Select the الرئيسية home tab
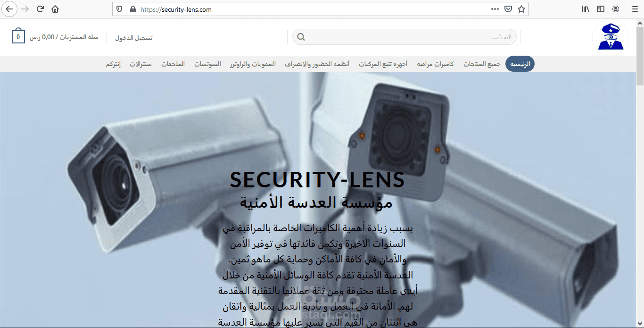This screenshot has width=644, height=328. click(x=520, y=64)
